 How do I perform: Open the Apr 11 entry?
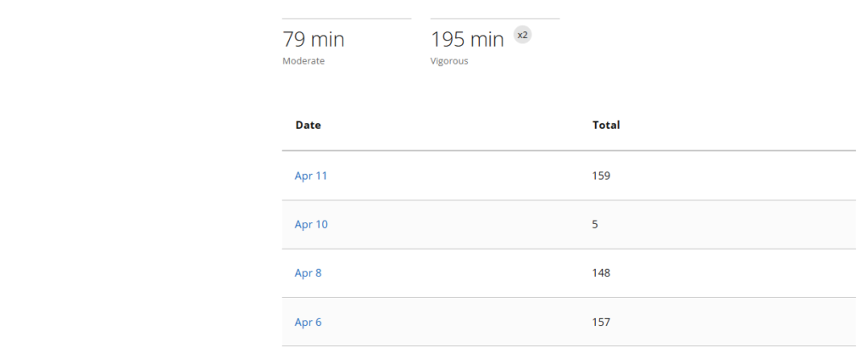311,176
